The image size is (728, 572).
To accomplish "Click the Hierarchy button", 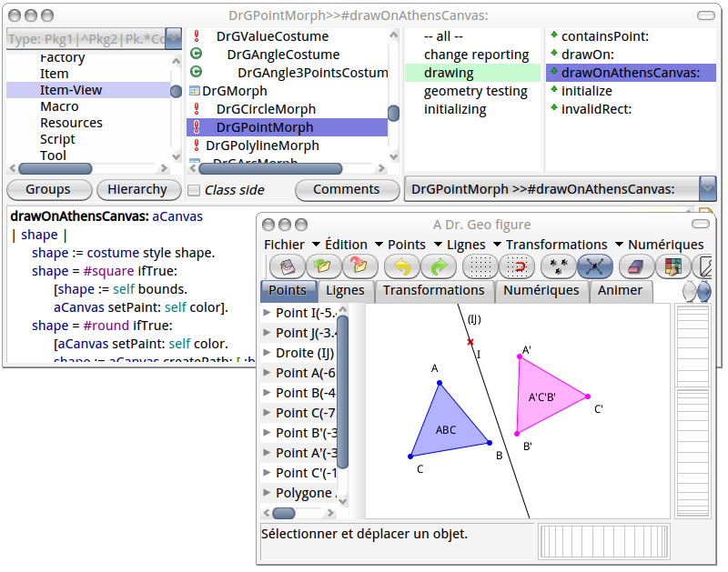I will pyautogui.click(x=138, y=189).
